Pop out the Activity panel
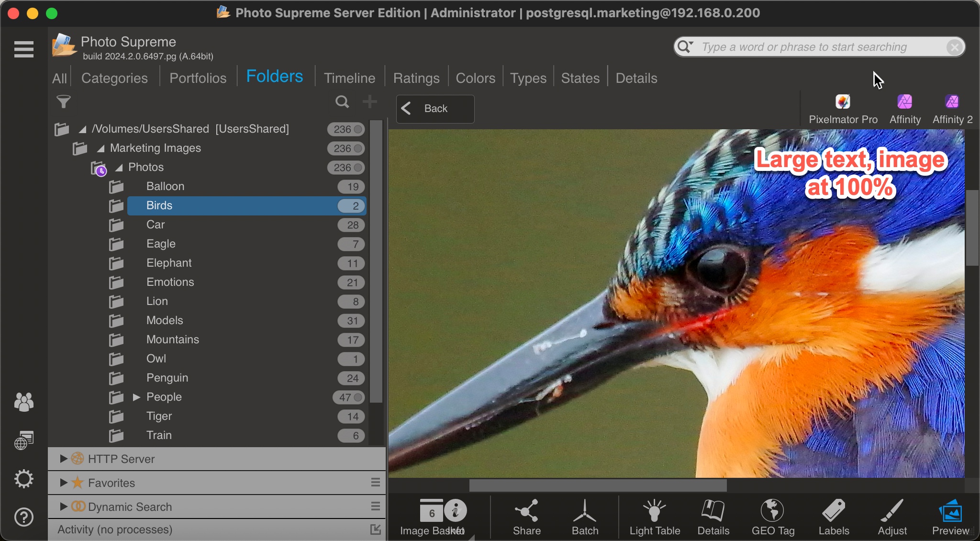 [376, 530]
